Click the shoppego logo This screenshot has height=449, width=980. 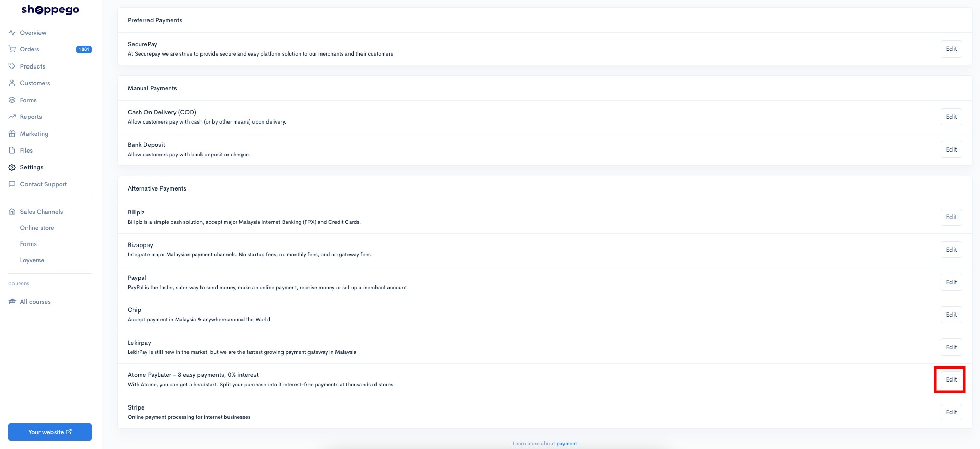point(50,10)
